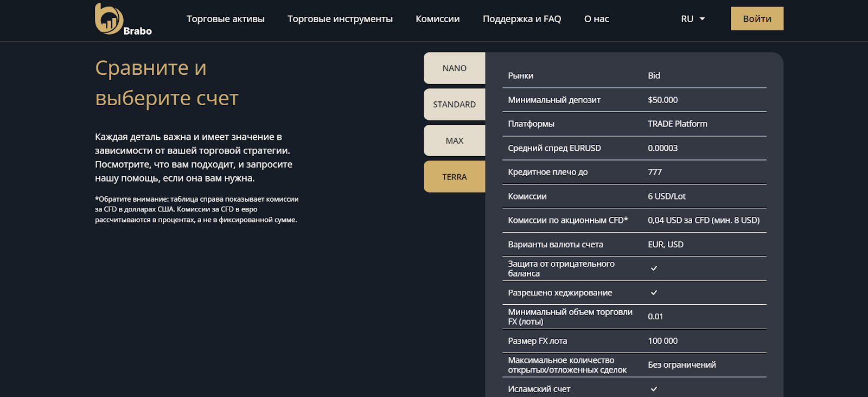The width and height of the screenshot is (868, 397).
Task: Open Торговые инструменты menu item
Action: pos(340,19)
